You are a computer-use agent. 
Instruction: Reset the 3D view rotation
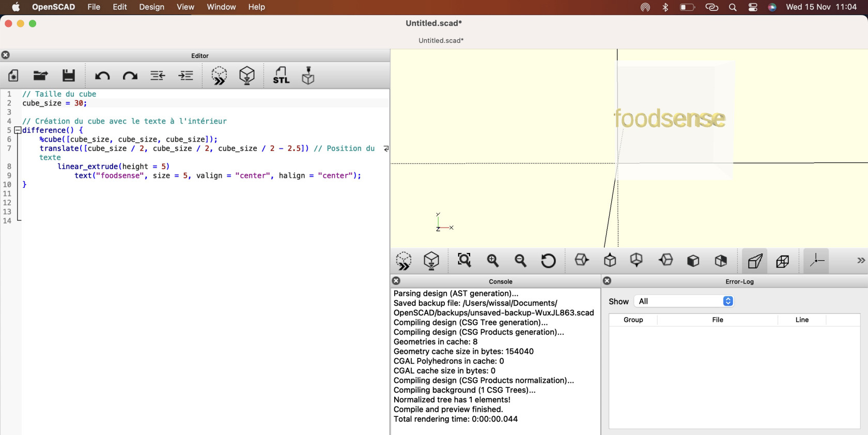549,261
